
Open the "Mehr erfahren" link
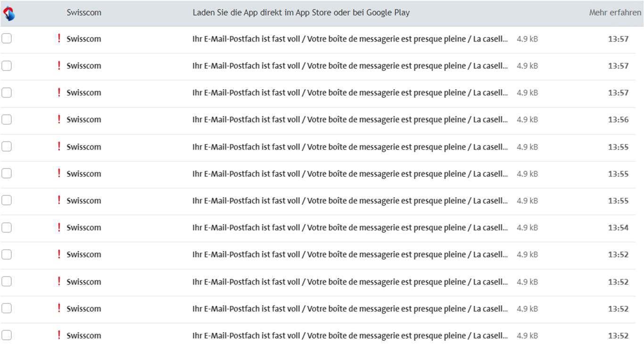coord(615,13)
